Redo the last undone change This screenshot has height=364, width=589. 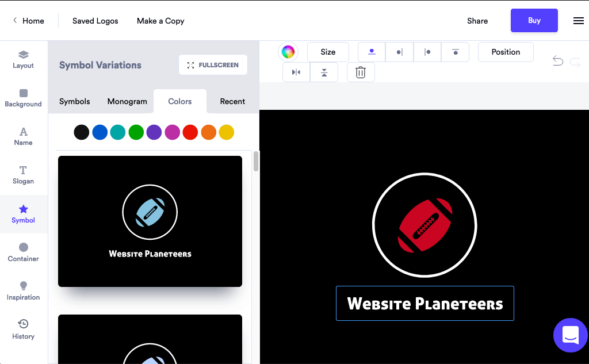click(575, 62)
